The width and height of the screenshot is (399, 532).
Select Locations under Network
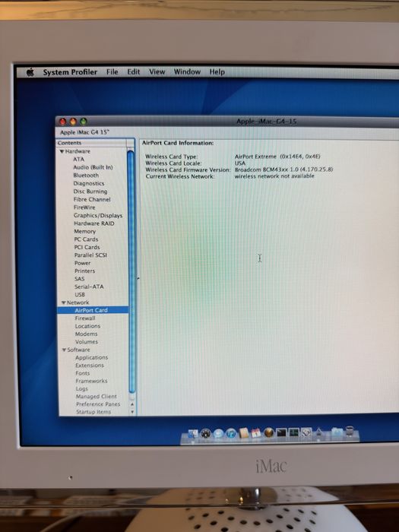[87, 326]
